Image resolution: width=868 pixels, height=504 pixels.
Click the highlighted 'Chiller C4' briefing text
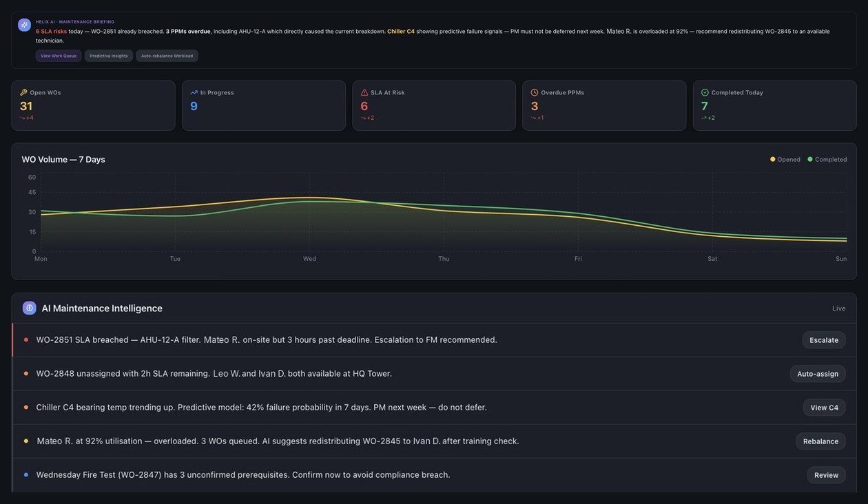(401, 31)
